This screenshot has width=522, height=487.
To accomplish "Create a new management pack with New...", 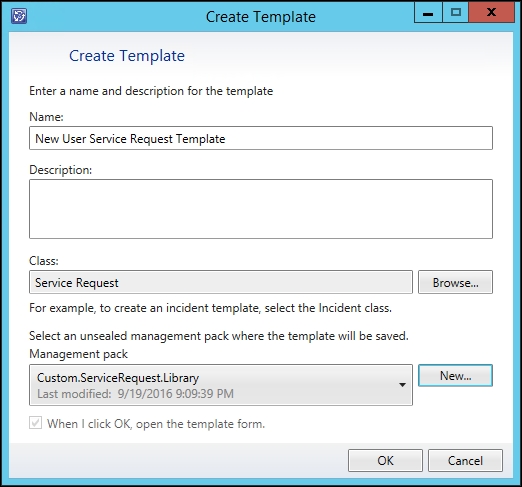I will [x=455, y=375].
